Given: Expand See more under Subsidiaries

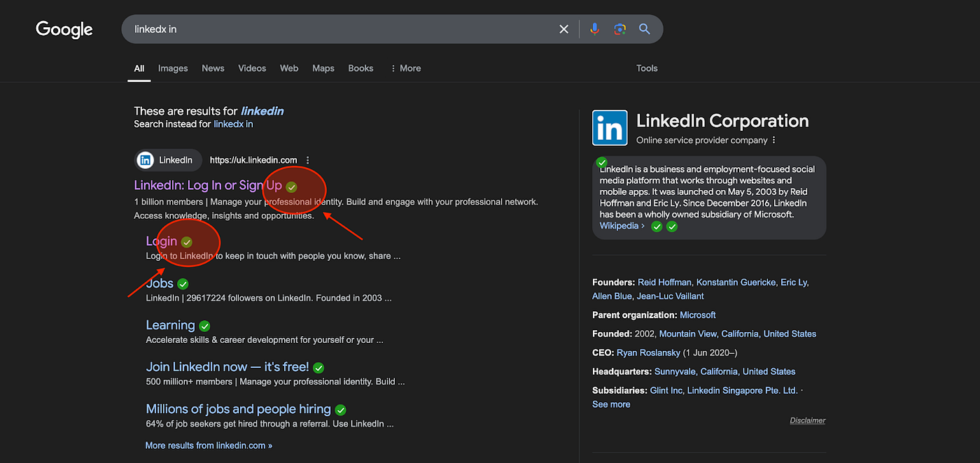Looking at the screenshot, I should [611, 404].
